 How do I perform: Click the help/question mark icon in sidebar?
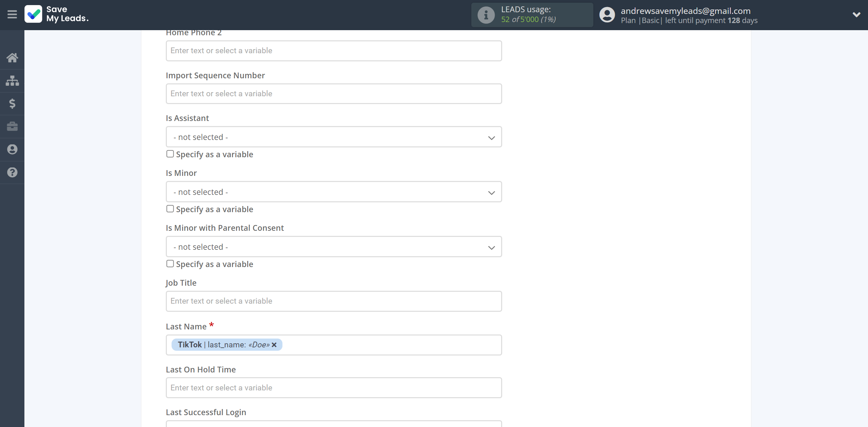click(12, 172)
